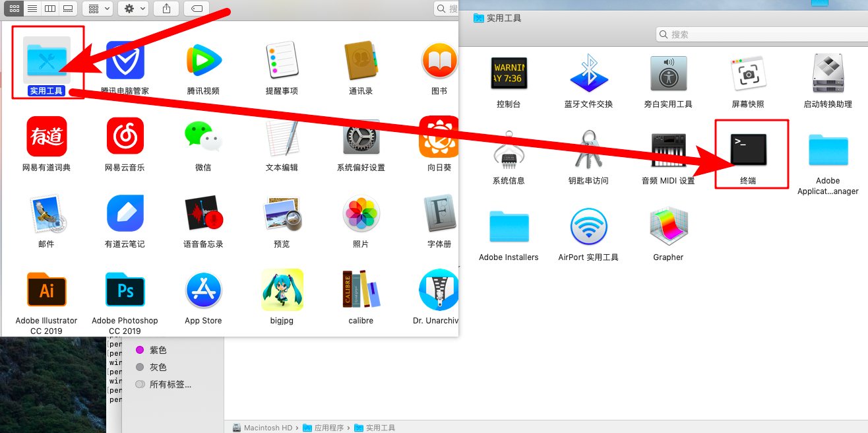The height and width of the screenshot is (433, 868).
Task: Launch Adobe Photoshop CC 2019
Action: click(x=125, y=290)
